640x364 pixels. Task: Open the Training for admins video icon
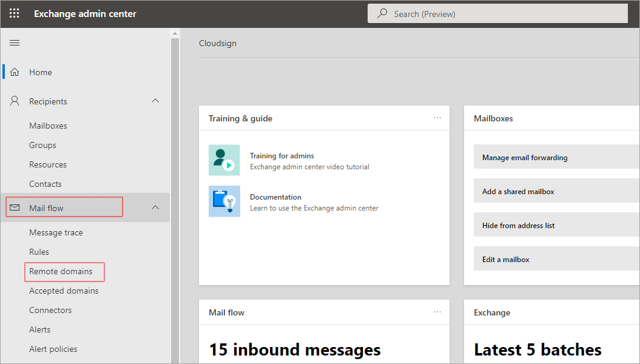pos(224,160)
